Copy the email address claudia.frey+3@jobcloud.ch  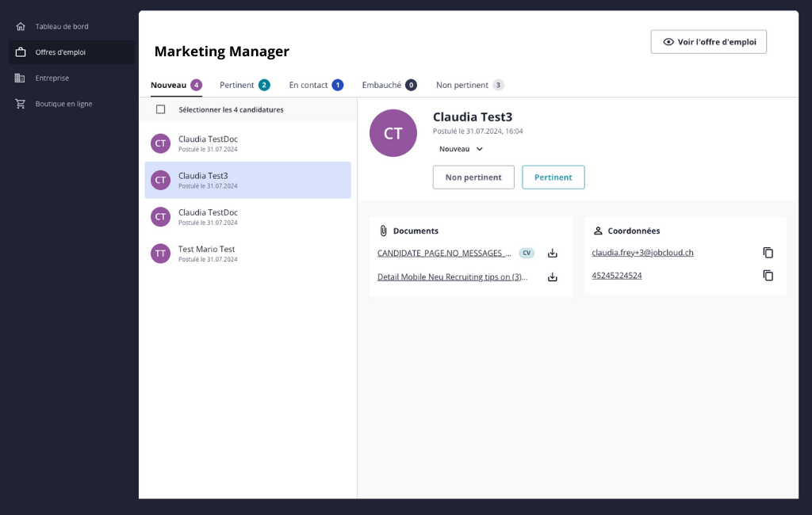tap(768, 253)
